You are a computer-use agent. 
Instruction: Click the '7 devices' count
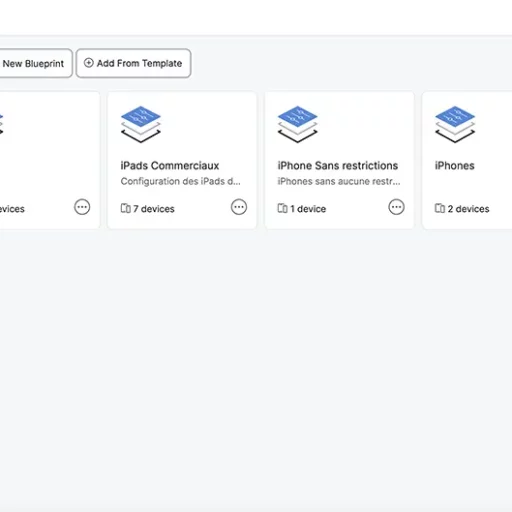(154, 209)
